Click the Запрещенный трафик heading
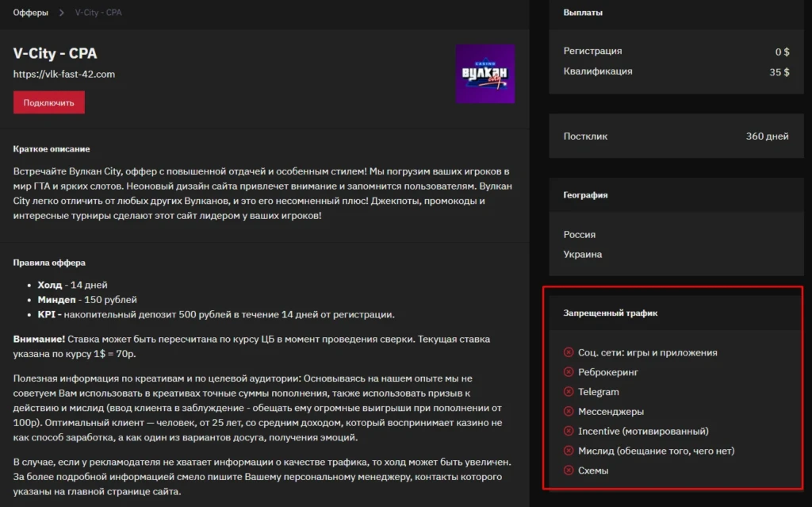Image resolution: width=812 pixels, height=507 pixels. 611,313
